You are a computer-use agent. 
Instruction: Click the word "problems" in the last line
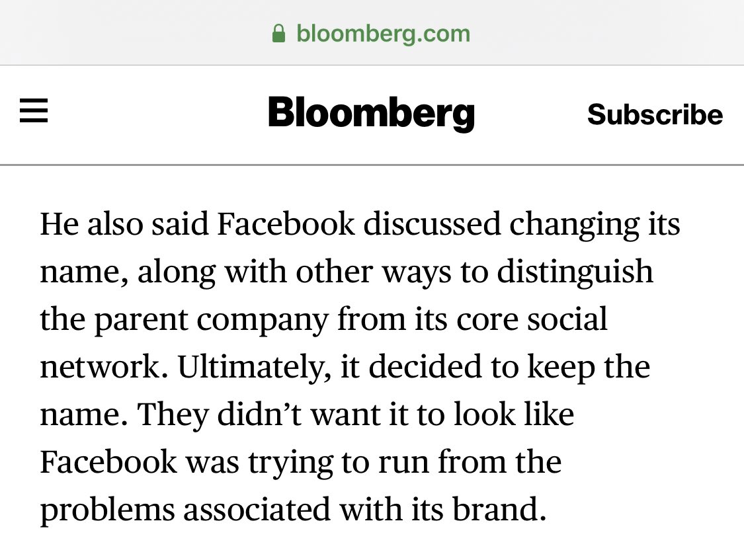[106, 510]
